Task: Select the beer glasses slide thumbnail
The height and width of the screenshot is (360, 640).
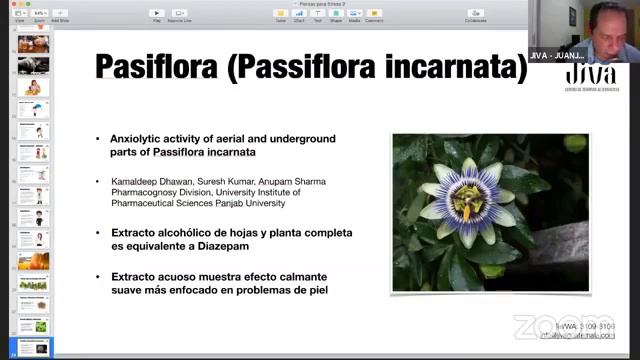Action: pos(33,44)
